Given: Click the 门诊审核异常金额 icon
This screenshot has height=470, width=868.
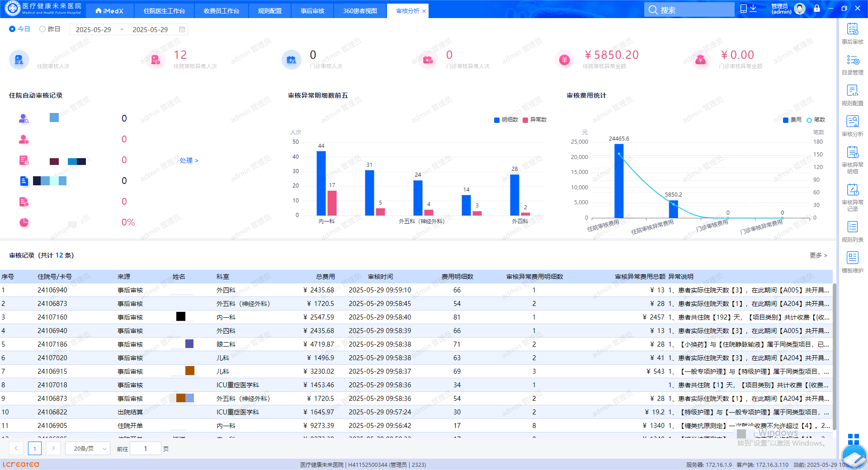Looking at the screenshot, I should [x=701, y=60].
